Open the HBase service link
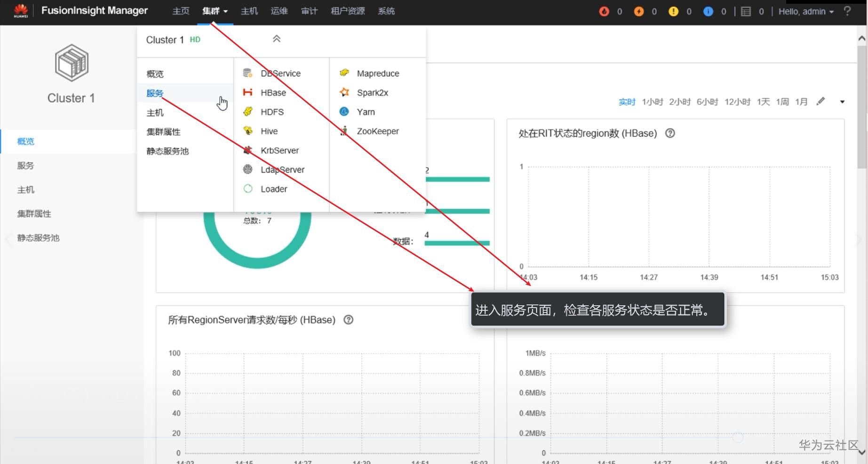Image resolution: width=868 pixels, height=464 pixels. click(x=273, y=93)
